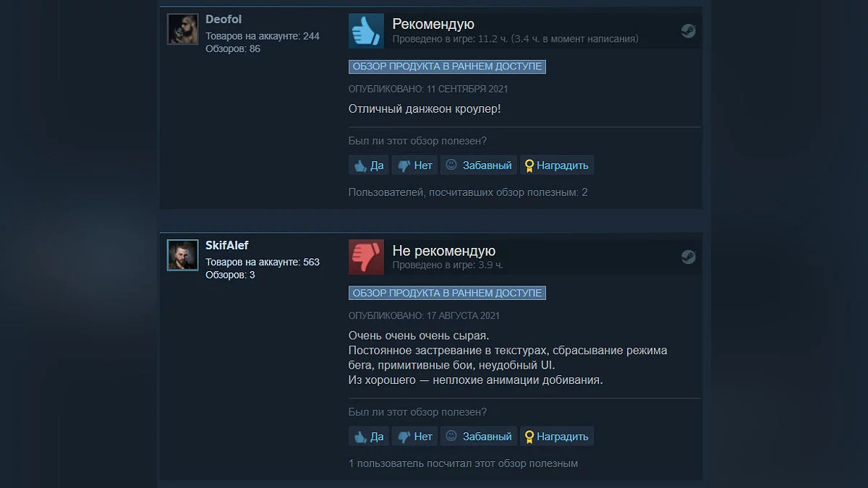Open Deofol's avatar thumbnail

click(x=183, y=29)
